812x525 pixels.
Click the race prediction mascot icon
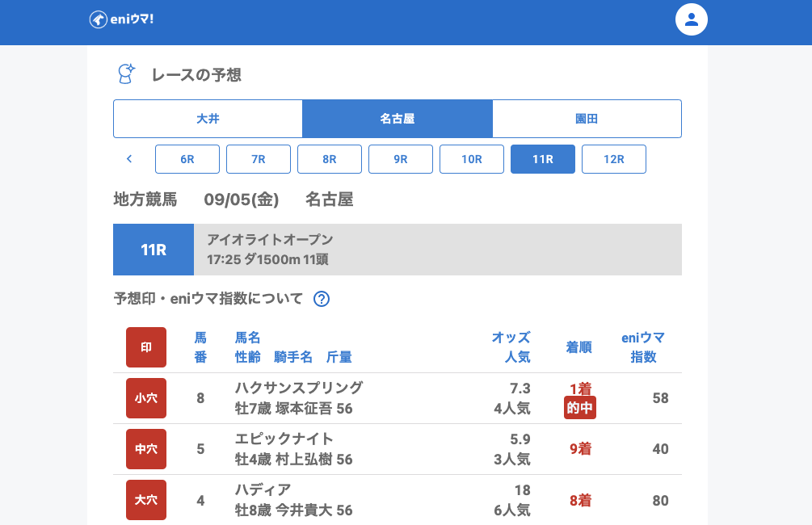pos(126,74)
